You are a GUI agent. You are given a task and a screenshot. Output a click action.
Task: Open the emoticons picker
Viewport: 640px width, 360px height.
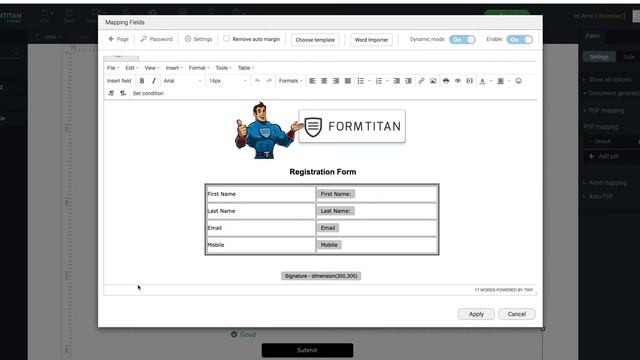tap(518, 81)
